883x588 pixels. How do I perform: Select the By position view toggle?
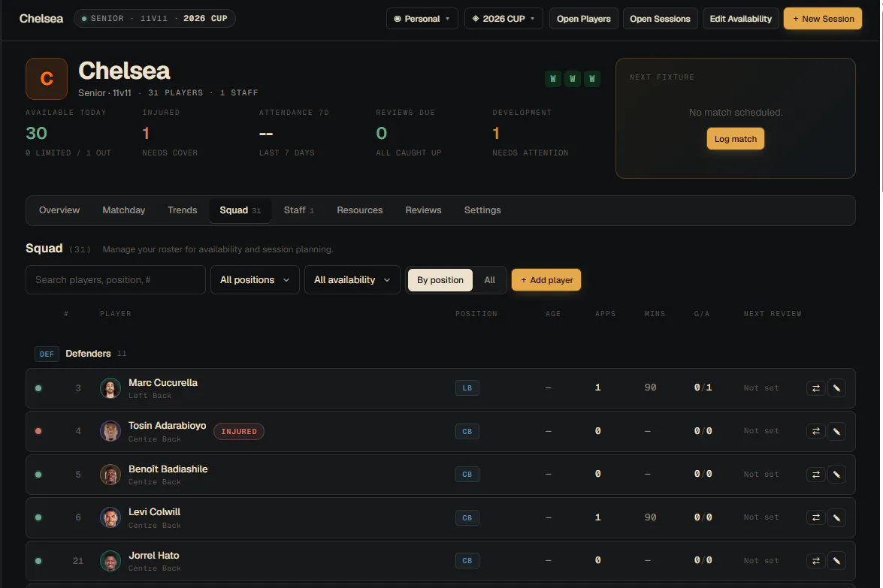pos(440,279)
